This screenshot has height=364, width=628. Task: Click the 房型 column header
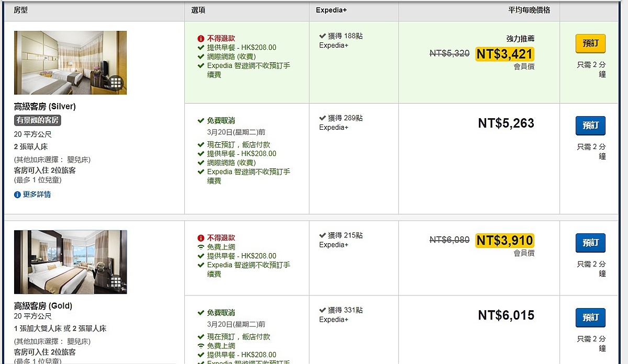click(21, 10)
